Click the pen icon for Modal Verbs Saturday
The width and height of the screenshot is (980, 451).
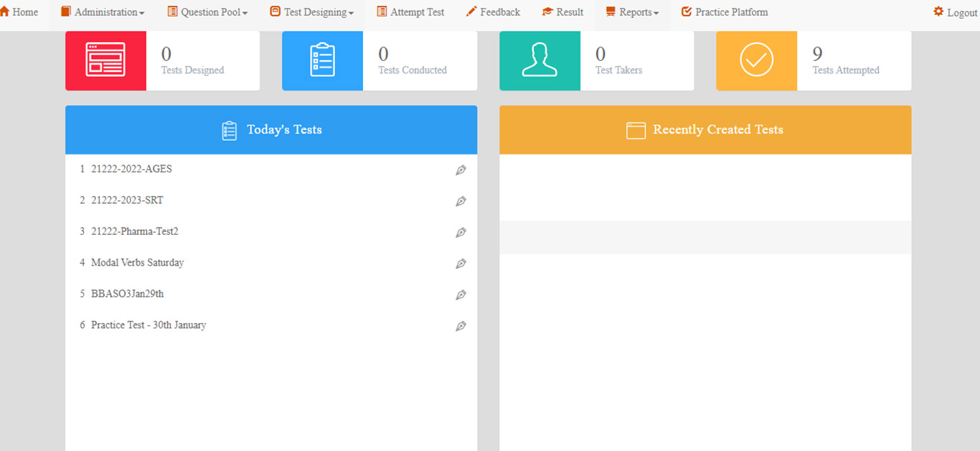click(461, 264)
